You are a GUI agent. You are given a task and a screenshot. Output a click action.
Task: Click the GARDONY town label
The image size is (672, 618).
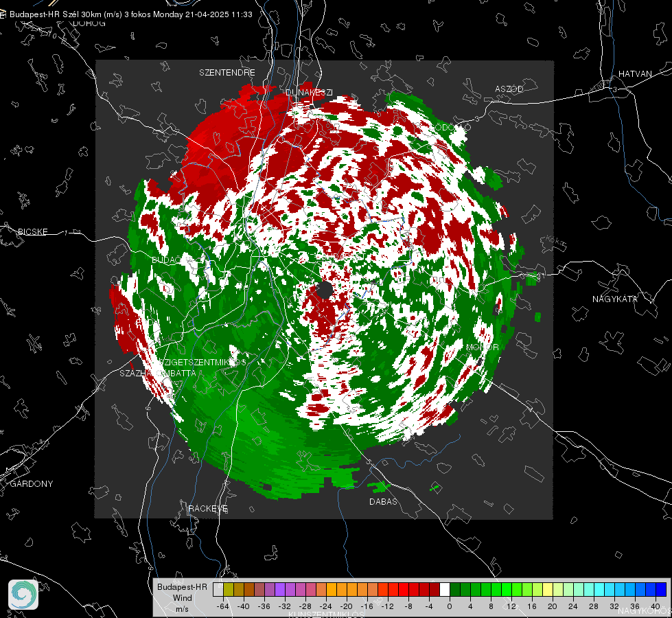(32, 484)
